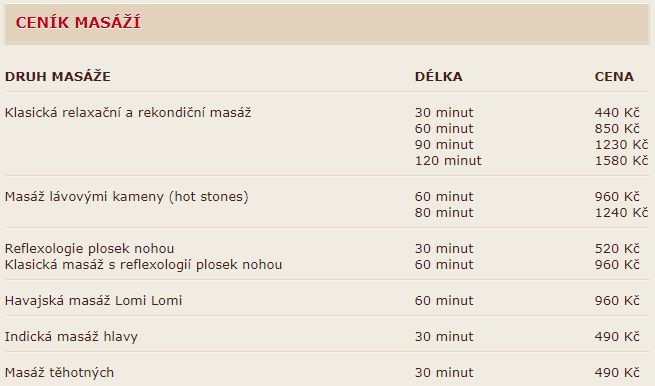Image resolution: width=655 pixels, height=386 pixels.
Task: Click the 120 minut duration entry
Action: click(x=448, y=161)
